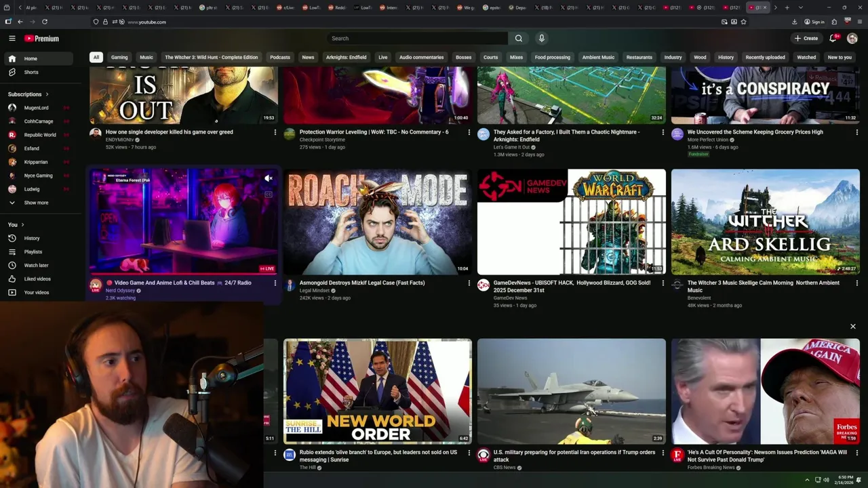Click the search magnifier button
This screenshot has width=868, height=488.
point(519,39)
